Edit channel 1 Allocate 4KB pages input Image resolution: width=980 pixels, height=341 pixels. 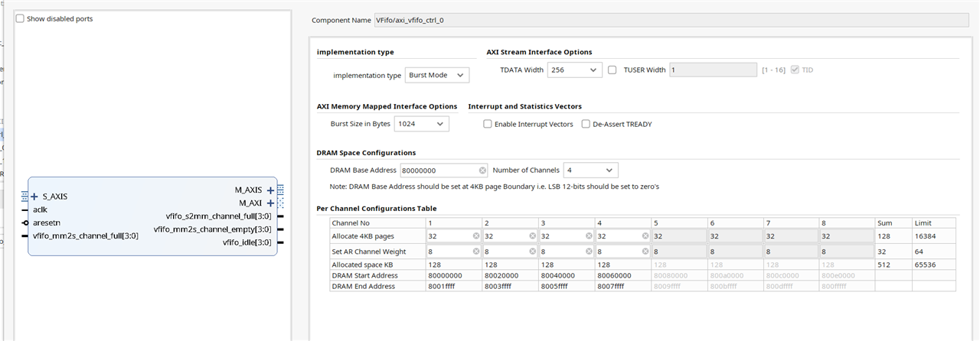[453, 236]
